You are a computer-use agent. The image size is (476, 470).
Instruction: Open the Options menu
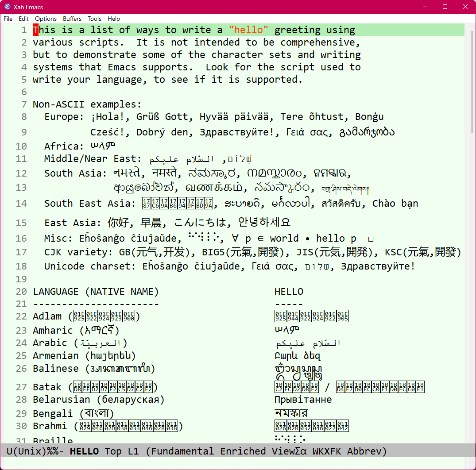(x=46, y=19)
